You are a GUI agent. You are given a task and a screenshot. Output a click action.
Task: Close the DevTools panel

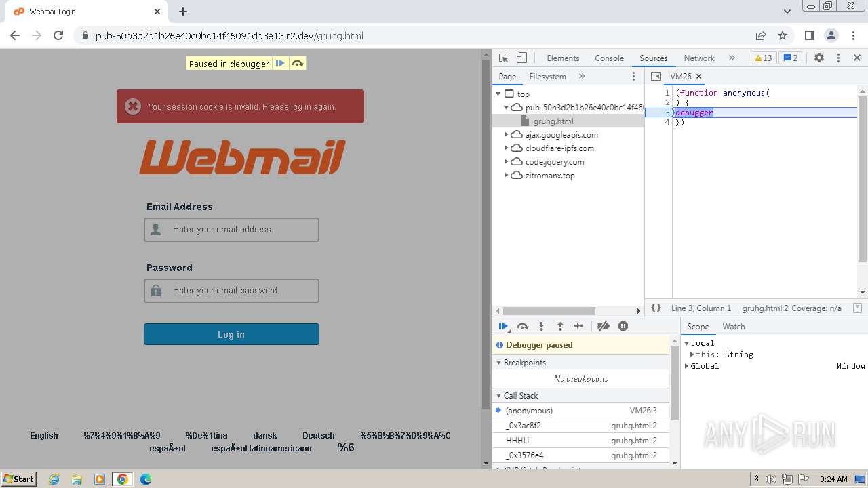coord(857,58)
